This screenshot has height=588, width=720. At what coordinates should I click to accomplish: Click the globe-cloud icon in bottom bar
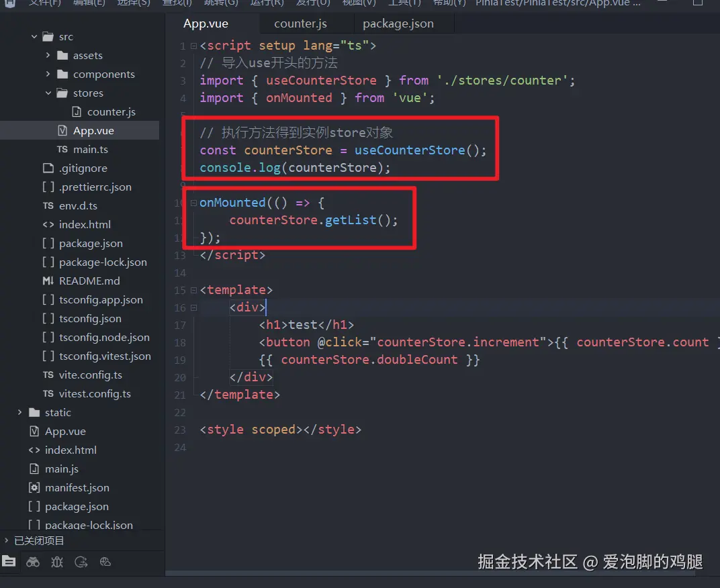105,562
